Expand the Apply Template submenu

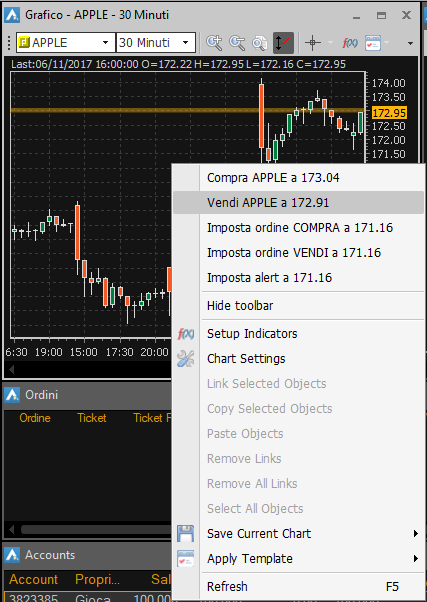tap(416, 559)
